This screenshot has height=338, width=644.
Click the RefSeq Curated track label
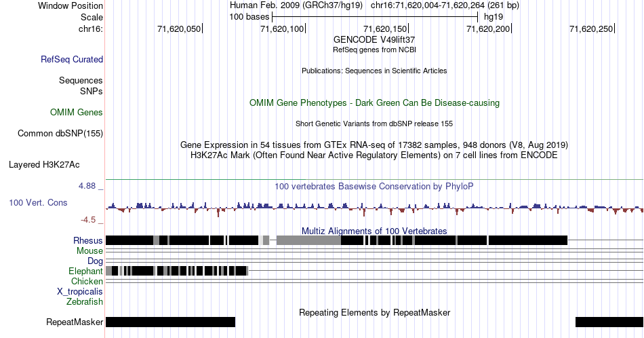71,59
